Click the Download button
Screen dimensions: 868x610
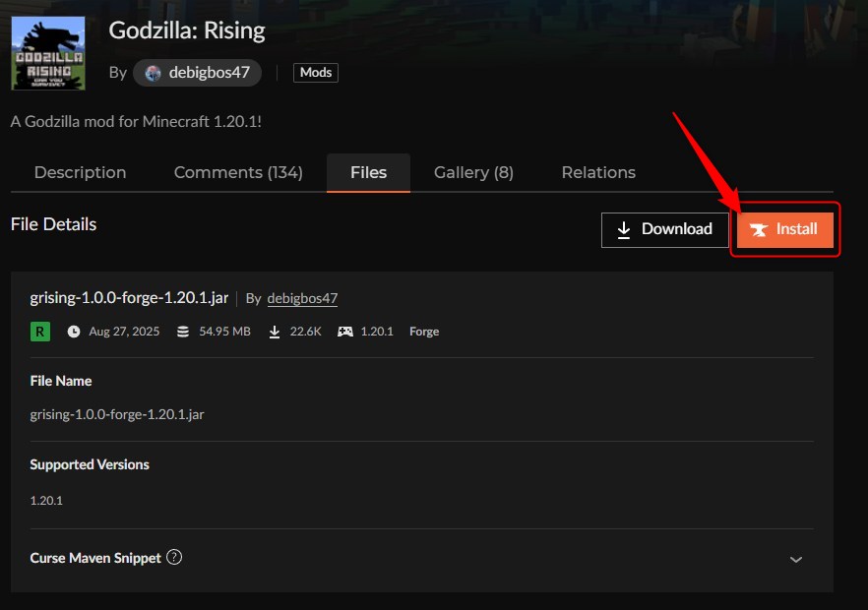point(665,229)
